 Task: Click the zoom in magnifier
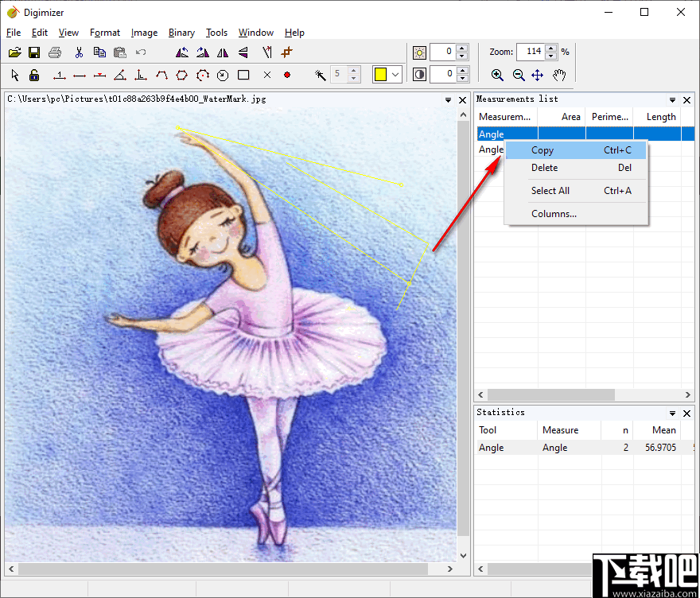497,75
